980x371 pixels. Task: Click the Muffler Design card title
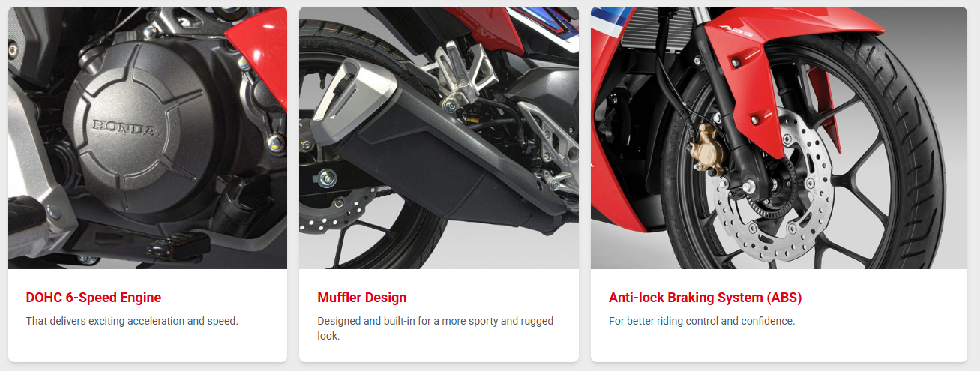coord(362,298)
